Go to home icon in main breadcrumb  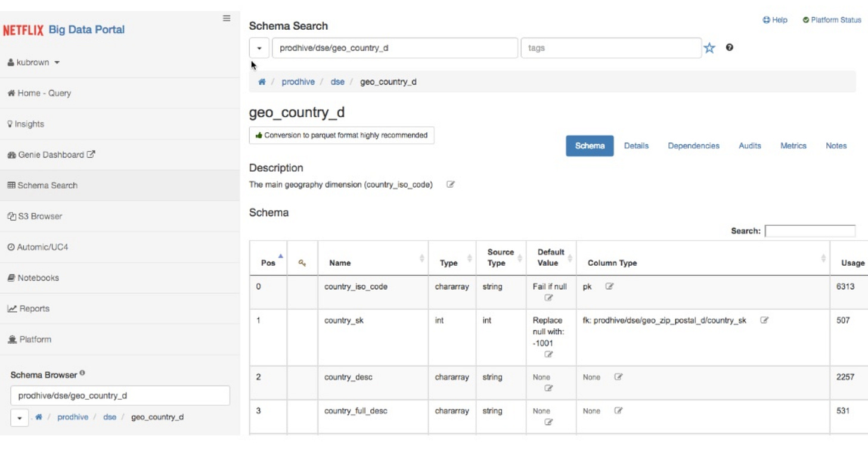point(262,82)
